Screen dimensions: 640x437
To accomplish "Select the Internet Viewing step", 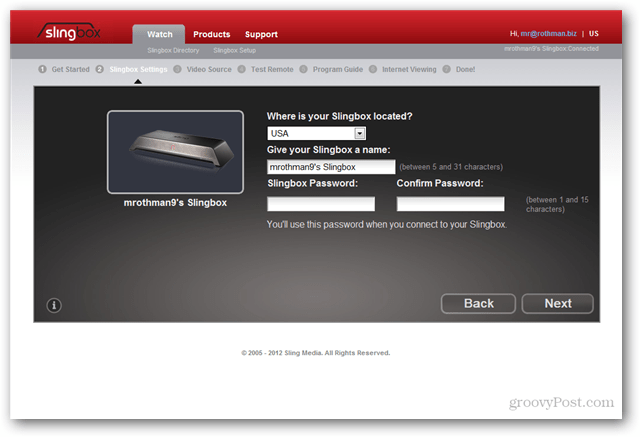I will pos(409,69).
